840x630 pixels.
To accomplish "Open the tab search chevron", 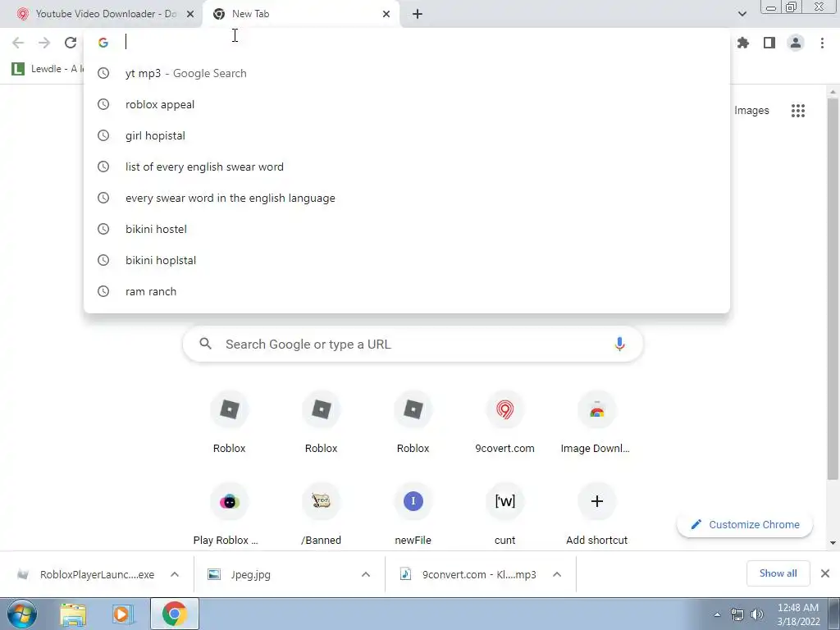I will pos(742,14).
